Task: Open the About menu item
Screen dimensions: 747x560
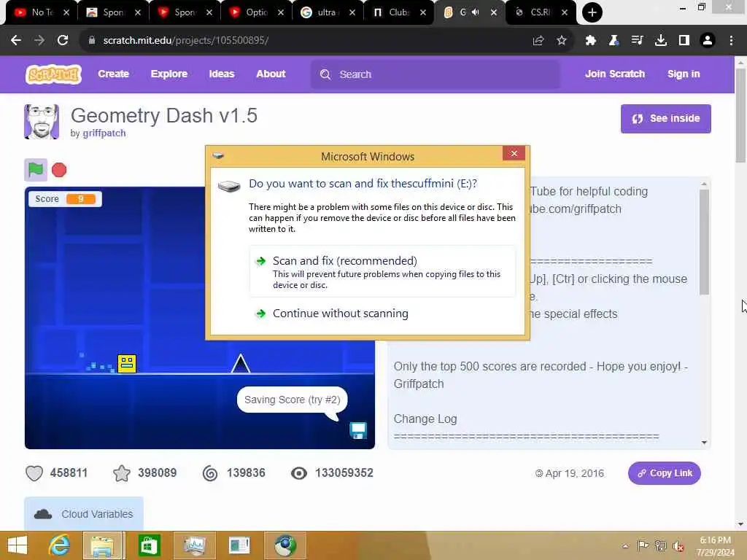Action: (271, 74)
